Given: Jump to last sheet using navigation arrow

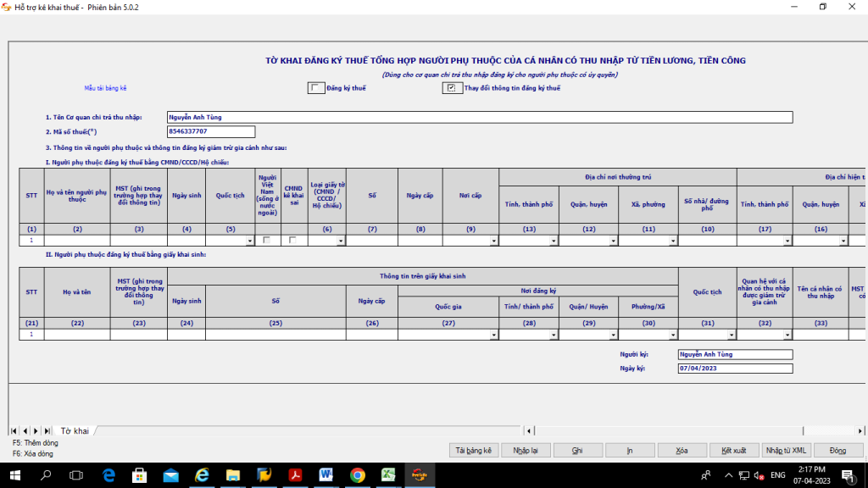Looking at the screenshot, I should click(x=47, y=431).
